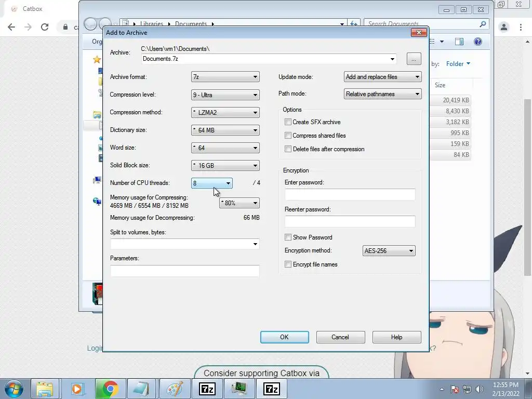This screenshot has width=532, height=399.
Task: Click Chrome back arrow
Action: pos(11,27)
